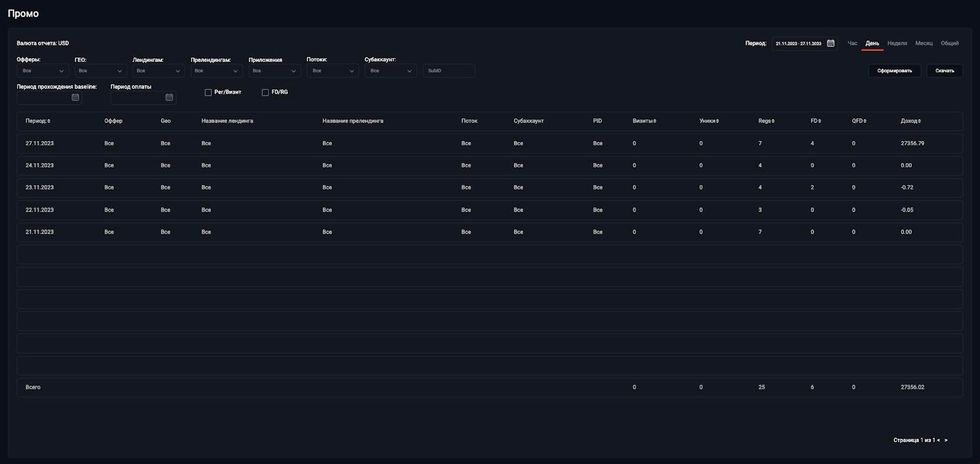Click income value 27356.79
This screenshot has height=464, width=980.
coord(912,143)
